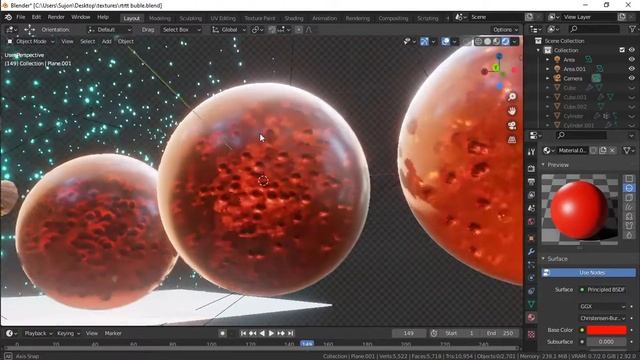Expand the Camera item in outliner
Screen dimensions: 640x360
[548, 78]
